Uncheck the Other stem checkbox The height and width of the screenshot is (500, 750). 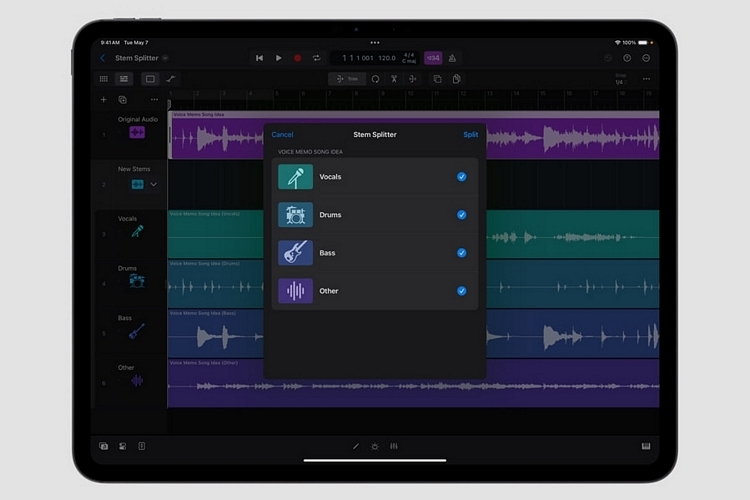pyautogui.click(x=461, y=291)
